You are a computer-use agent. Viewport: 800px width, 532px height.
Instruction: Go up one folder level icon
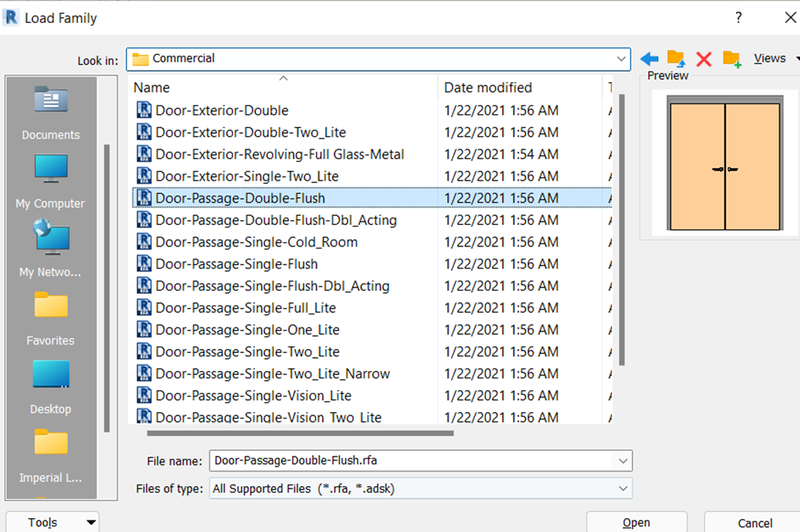click(x=676, y=59)
